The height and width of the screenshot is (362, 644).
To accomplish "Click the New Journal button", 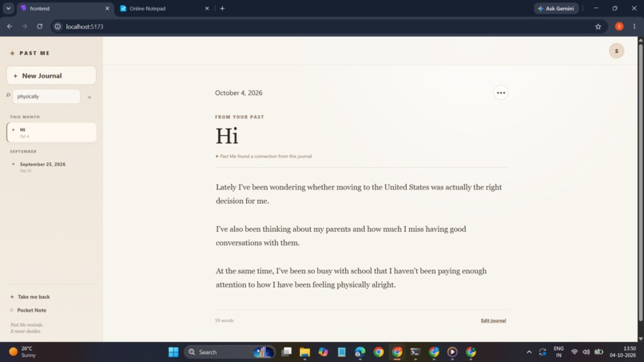I will 51,76.
